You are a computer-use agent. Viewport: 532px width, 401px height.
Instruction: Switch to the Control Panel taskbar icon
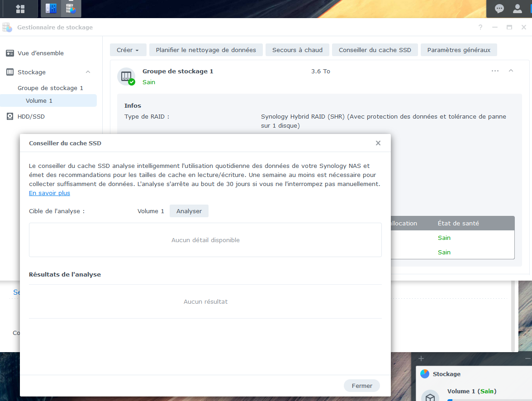click(51, 9)
